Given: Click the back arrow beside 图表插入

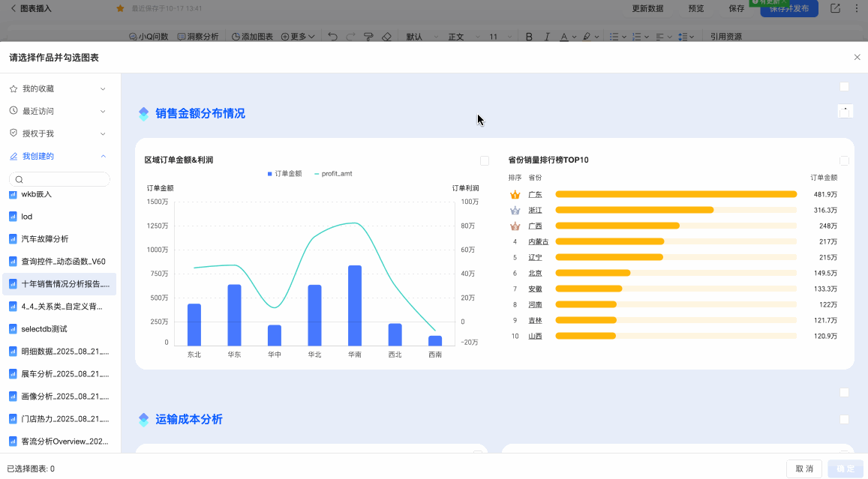Looking at the screenshot, I should tap(14, 8).
